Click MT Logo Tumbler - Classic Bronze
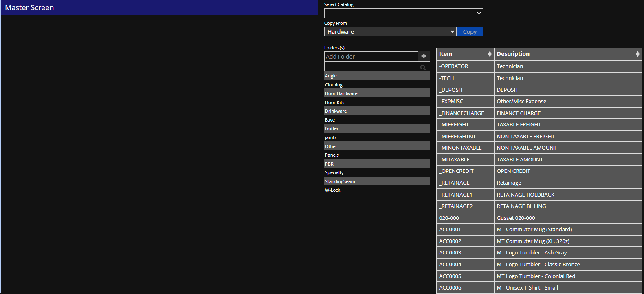 click(568, 264)
